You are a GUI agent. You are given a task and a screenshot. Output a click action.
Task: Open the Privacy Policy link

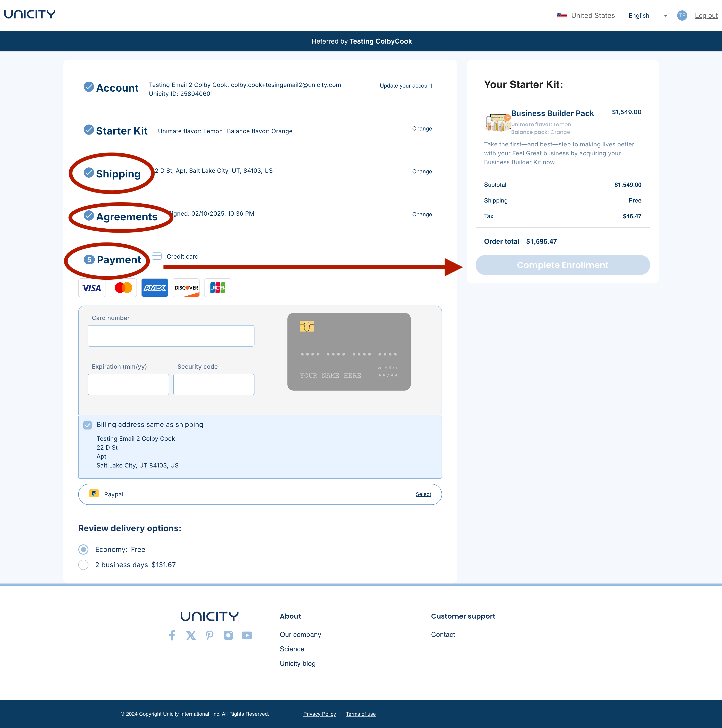pos(319,714)
